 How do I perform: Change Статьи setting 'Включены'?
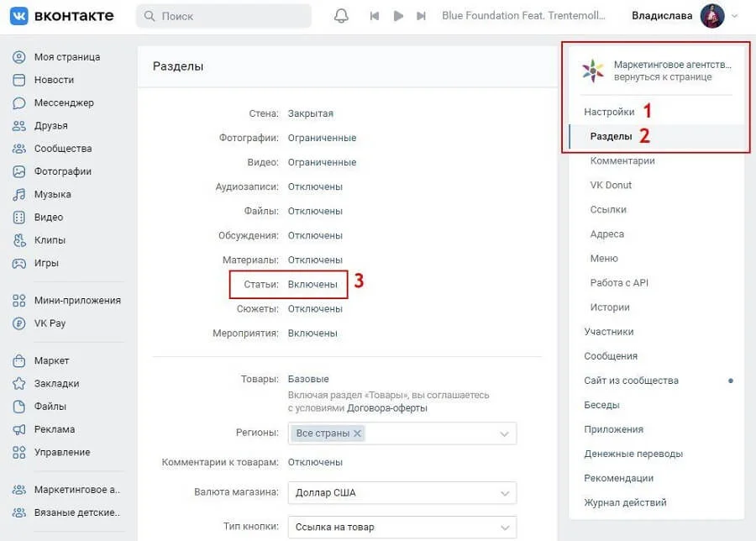(x=312, y=285)
